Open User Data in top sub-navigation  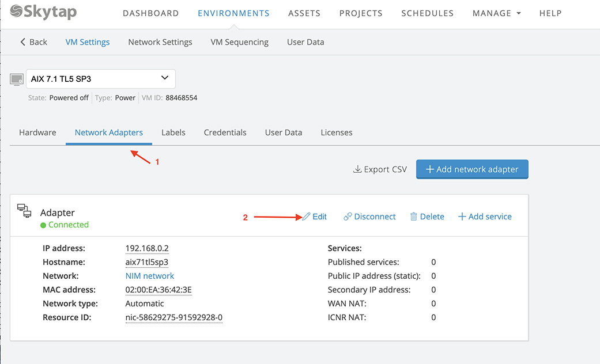click(x=305, y=42)
